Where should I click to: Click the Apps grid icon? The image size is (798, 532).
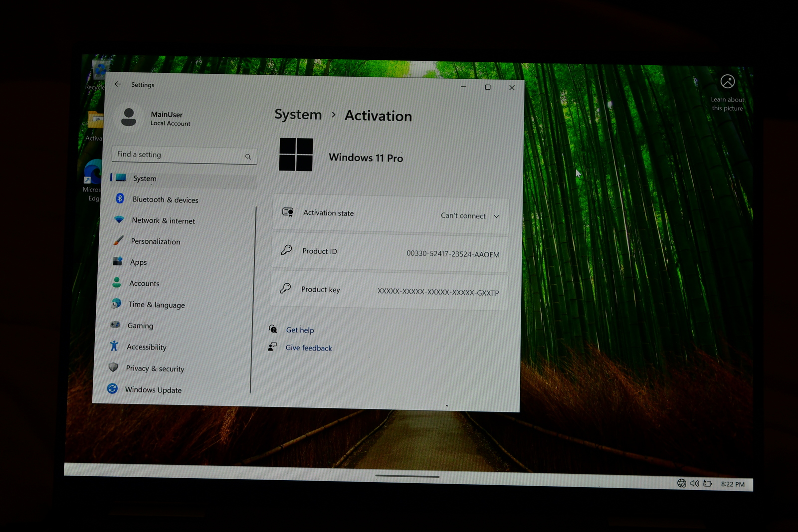pyautogui.click(x=118, y=261)
